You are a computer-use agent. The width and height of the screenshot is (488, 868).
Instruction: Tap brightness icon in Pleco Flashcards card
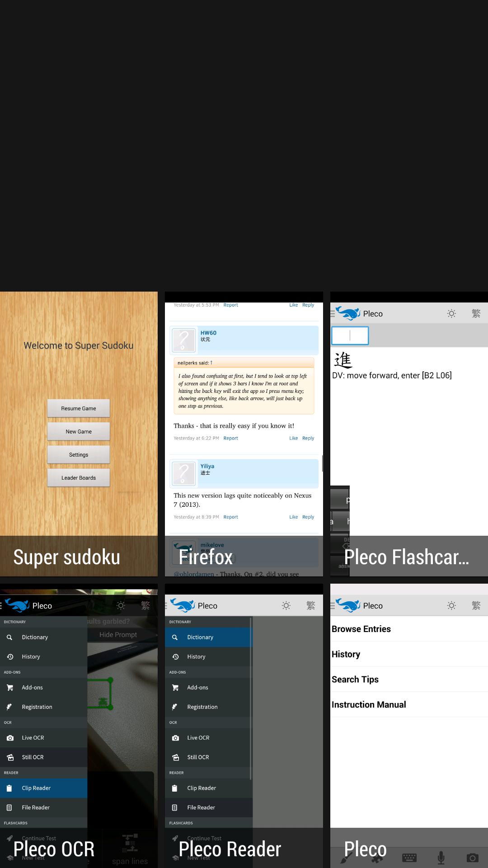pyautogui.click(x=451, y=313)
